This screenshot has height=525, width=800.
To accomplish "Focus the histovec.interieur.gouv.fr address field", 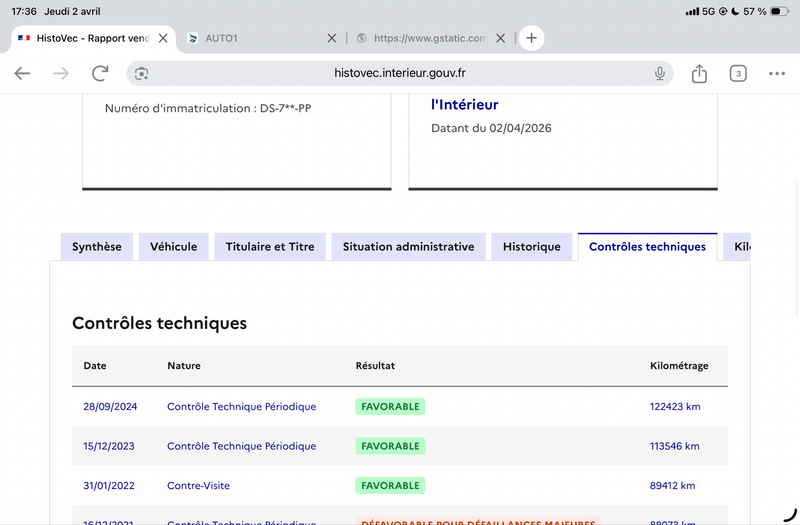I will coord(400,74).
